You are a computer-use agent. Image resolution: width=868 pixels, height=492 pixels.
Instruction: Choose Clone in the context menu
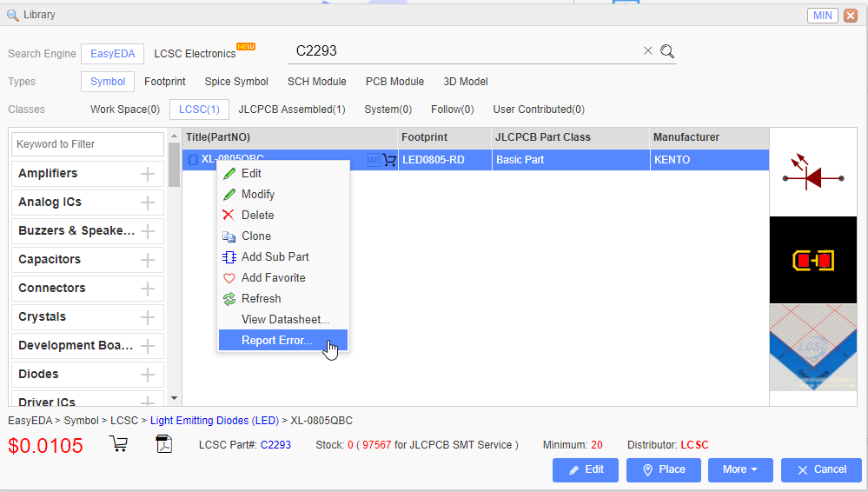coord(283,236)
